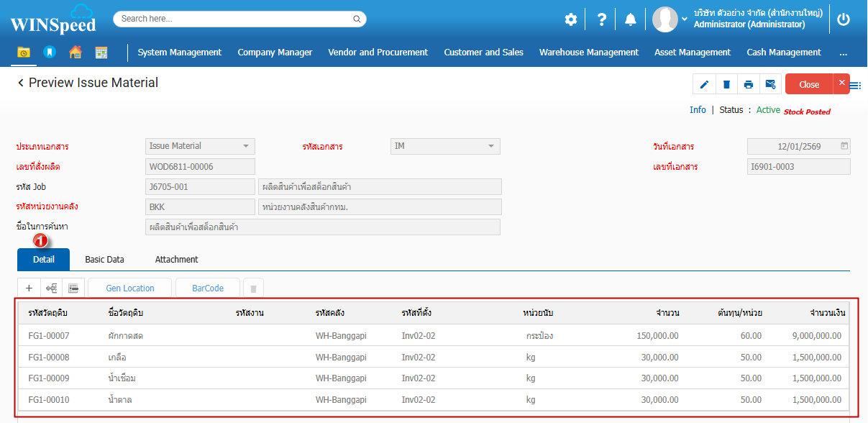The width and height of the screenshot is (868, 423).
Task: Click the plus add row icon
Action: click(29, 288)
